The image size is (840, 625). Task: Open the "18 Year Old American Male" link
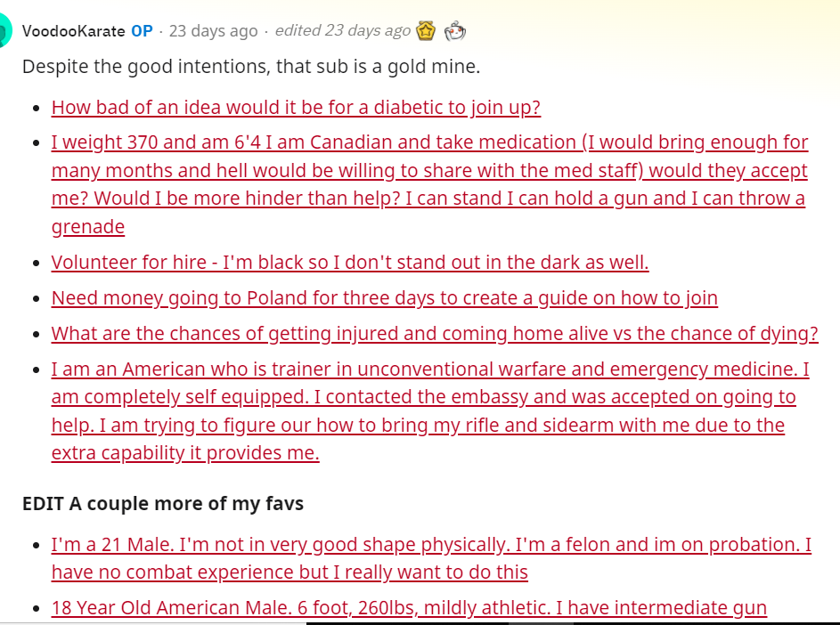pos(409,608)
